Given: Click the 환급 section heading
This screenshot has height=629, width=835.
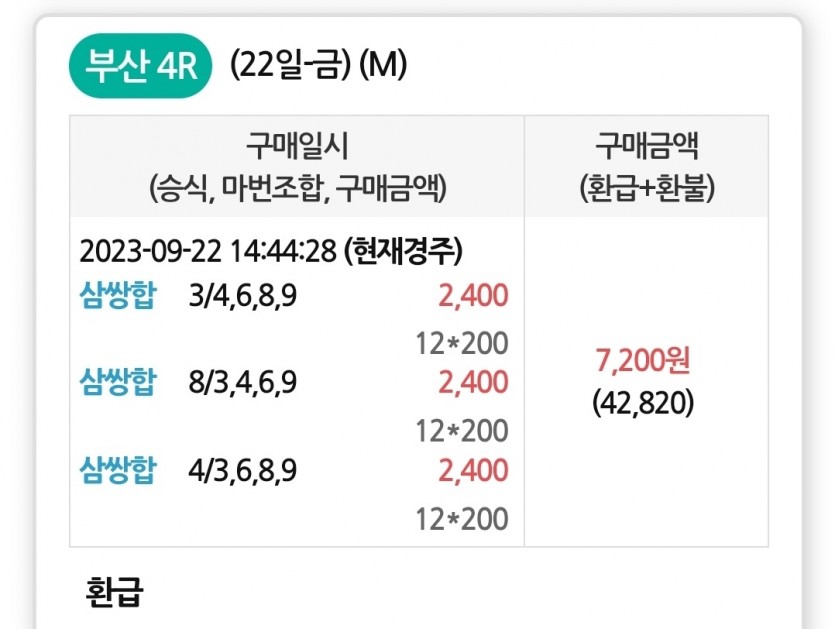Looking at the screenshot, I should click(x=114, y=591).
